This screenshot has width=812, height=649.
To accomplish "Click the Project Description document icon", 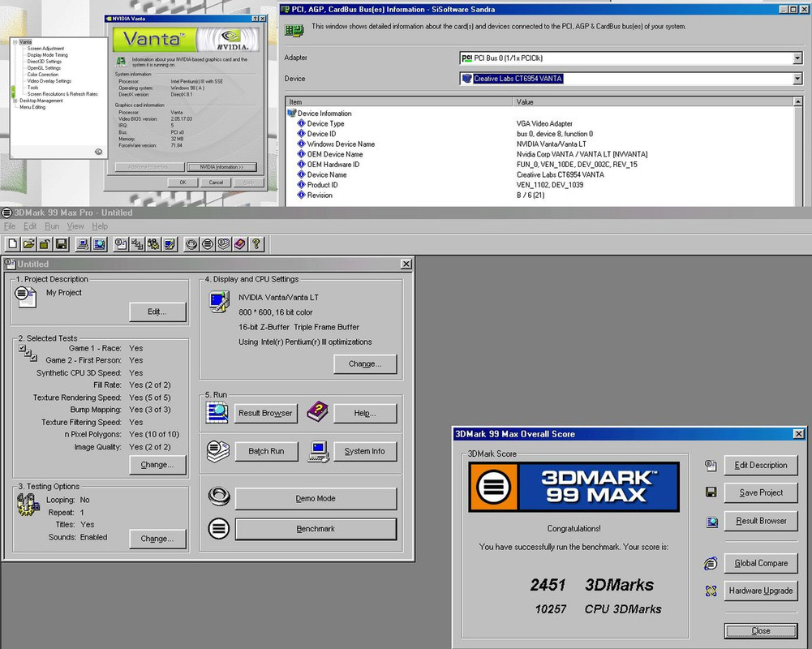I will coord(25,297).
